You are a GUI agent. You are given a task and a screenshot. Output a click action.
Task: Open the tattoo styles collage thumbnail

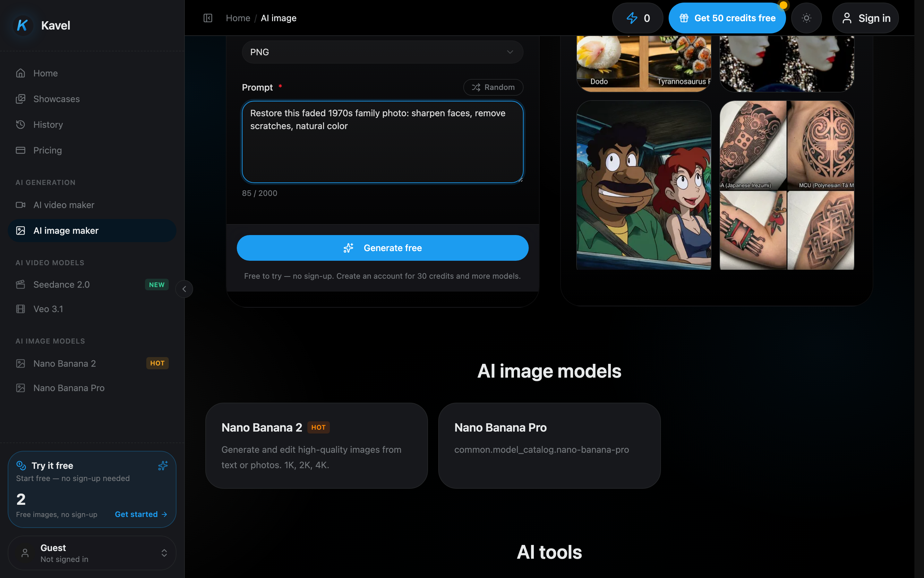[x=787, y=185]
